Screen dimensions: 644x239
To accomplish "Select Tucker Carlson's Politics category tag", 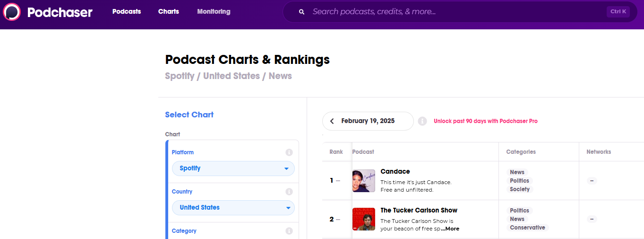I will [x=520, y=211].
